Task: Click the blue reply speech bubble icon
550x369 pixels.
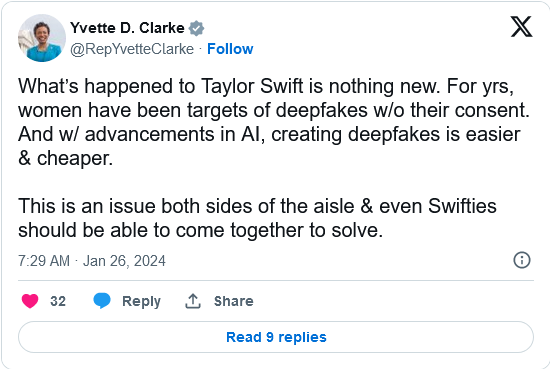Action: tap(102, 301)
